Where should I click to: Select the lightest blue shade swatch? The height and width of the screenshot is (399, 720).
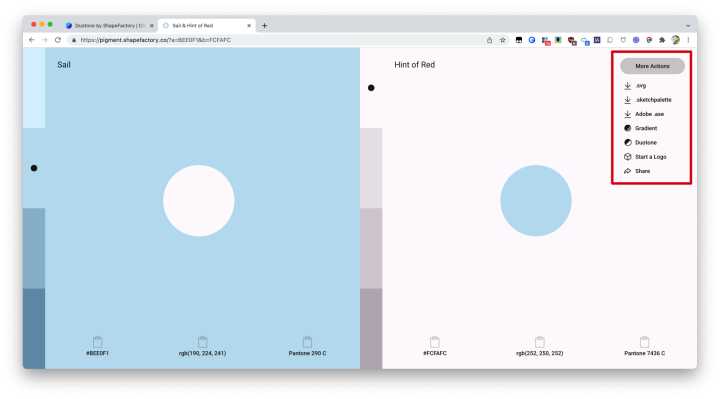(x=34, y=88)
